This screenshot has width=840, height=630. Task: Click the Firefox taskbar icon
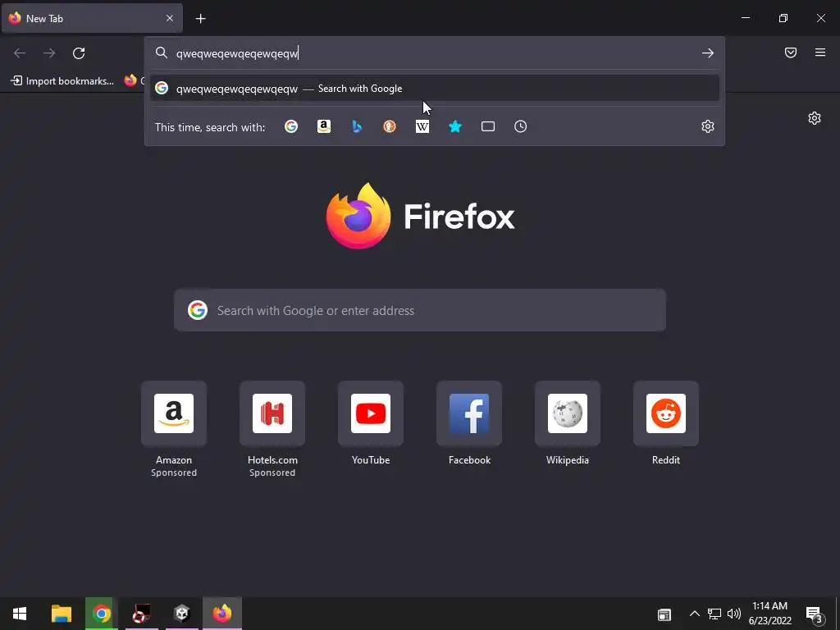click(221, 614)
